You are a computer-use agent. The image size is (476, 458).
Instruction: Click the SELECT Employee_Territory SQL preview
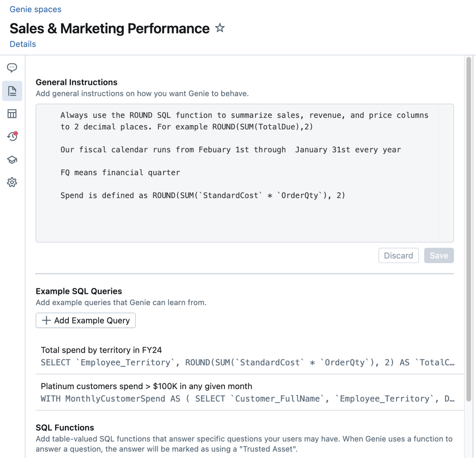[x=247, y=363]
